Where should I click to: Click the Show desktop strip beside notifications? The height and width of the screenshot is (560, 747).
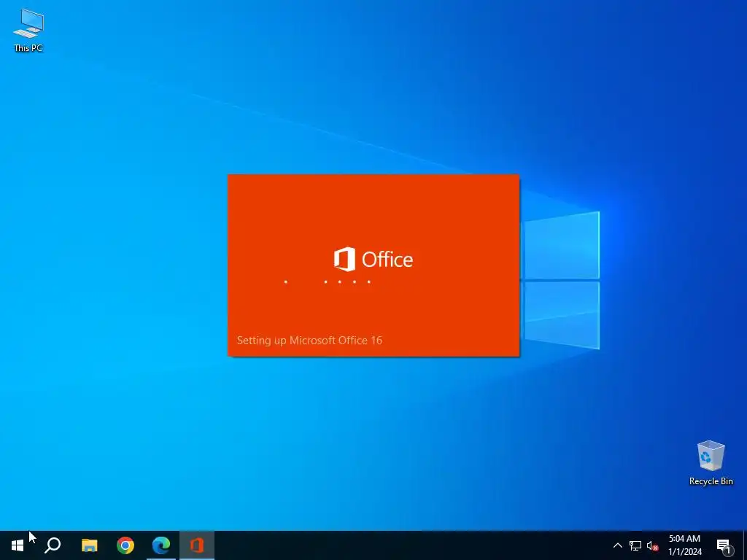click(744, 545)
